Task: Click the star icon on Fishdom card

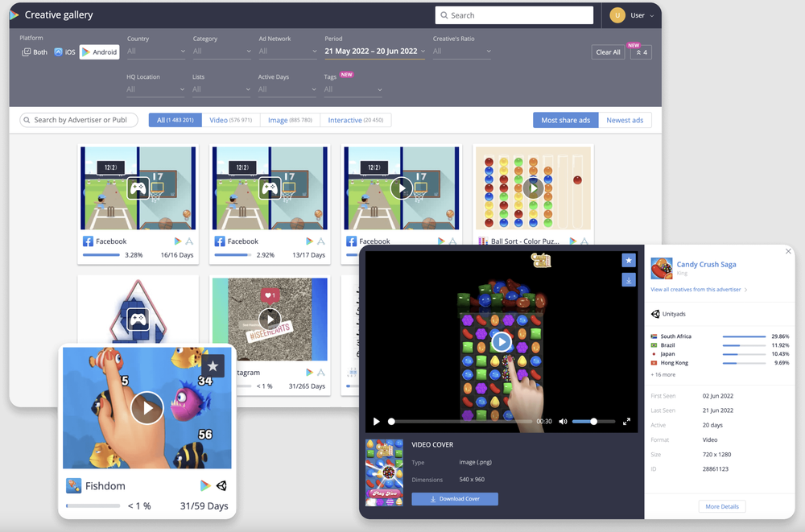Action: [x=213, y=366]
